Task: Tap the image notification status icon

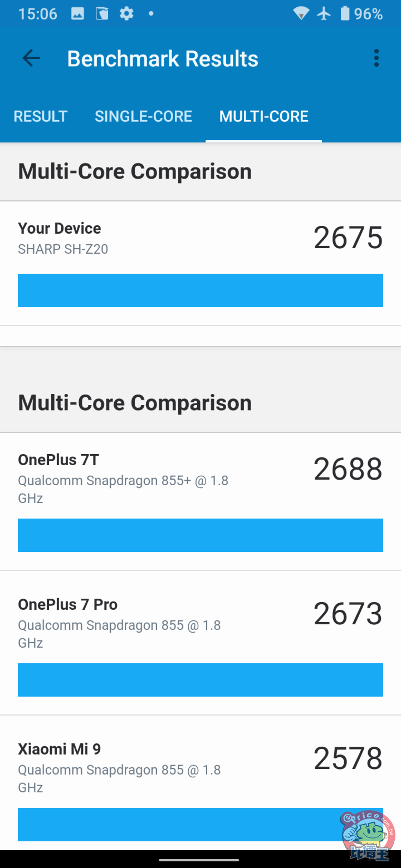Action: click(x=77, y=14)
